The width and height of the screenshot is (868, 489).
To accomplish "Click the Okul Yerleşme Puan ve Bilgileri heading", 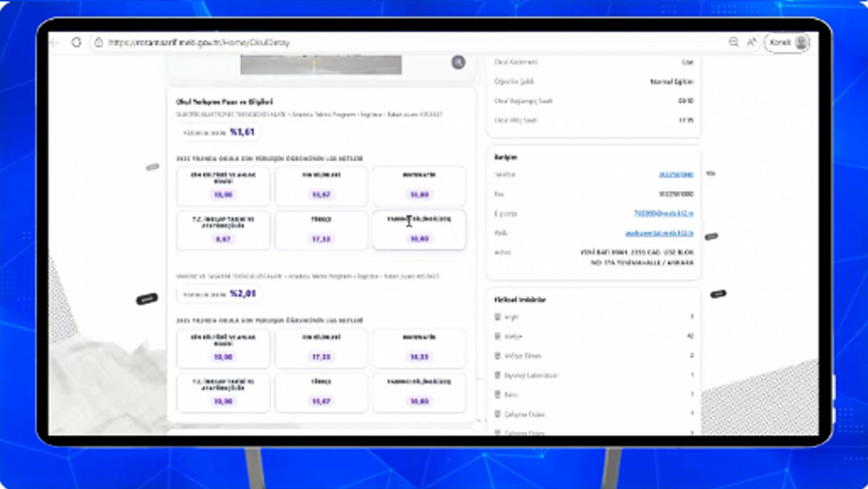I will [x=224, y=102].
